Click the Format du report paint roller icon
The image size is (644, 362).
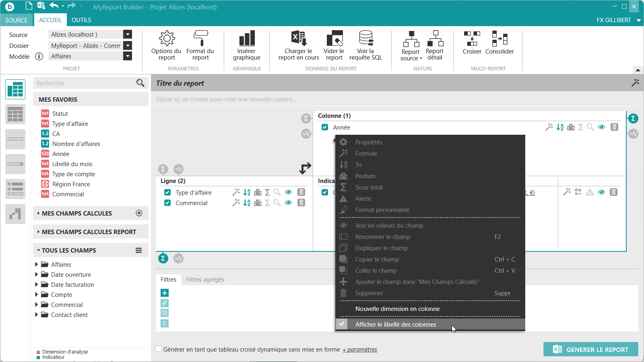[200, 38]
